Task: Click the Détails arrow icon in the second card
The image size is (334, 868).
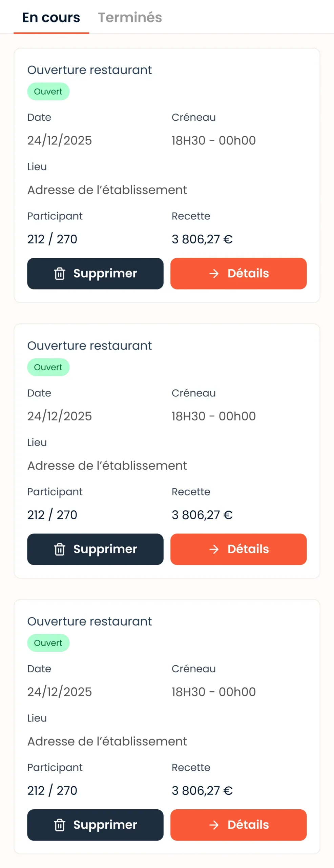Action: point(214,549)
